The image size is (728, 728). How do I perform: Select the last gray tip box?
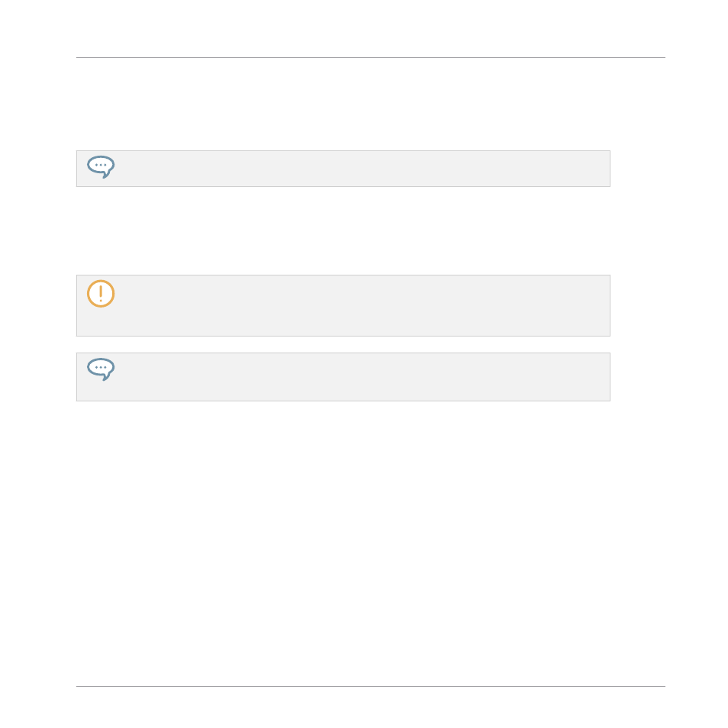[343, 377]
